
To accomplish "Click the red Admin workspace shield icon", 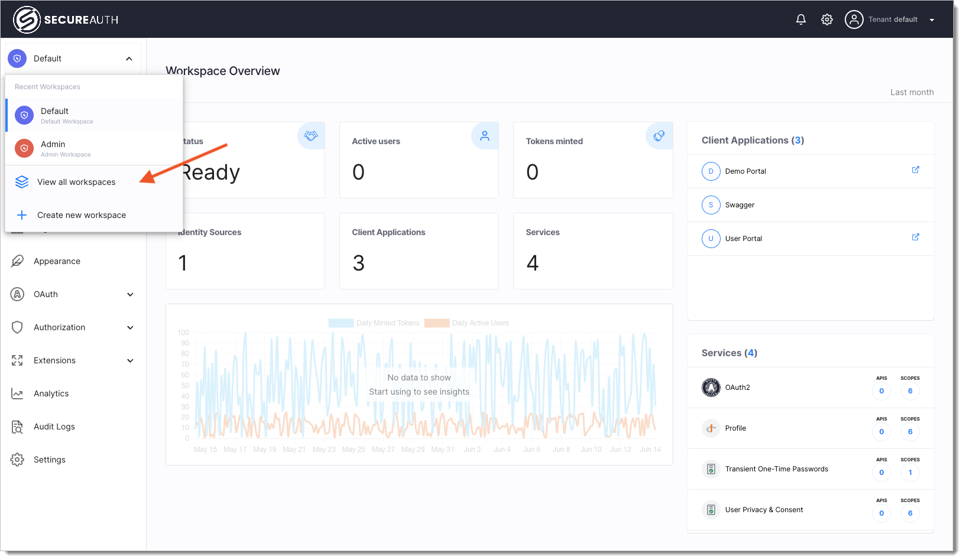I will coord(24,148).
